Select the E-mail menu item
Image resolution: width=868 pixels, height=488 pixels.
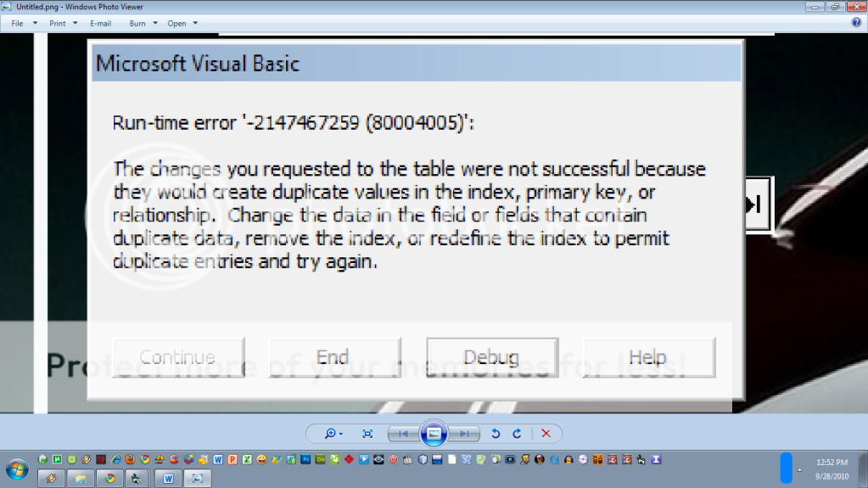[101, 23]
